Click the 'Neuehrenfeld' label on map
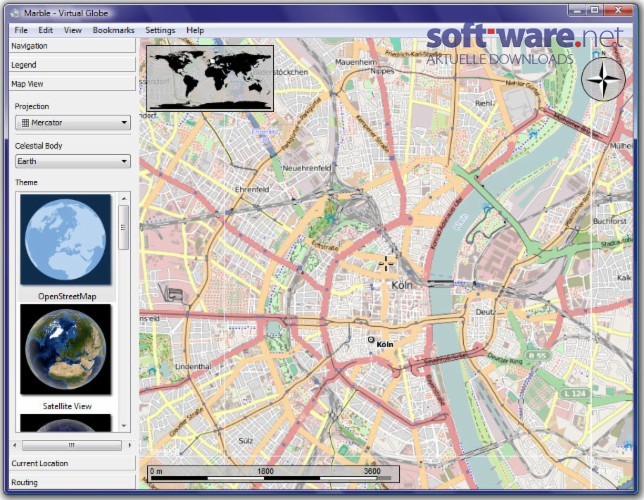This screenshot has width=644, height=500. click(x=307, y=168)
